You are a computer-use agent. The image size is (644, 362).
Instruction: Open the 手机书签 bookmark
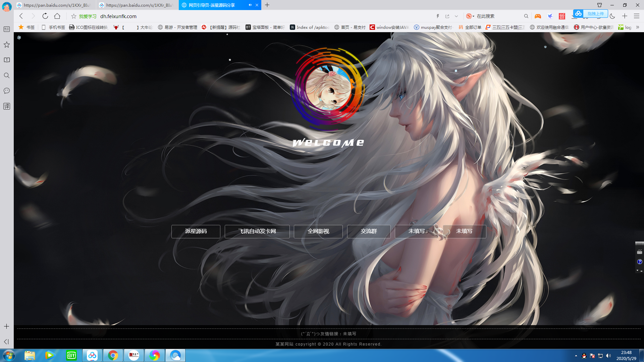click(53, 27)
